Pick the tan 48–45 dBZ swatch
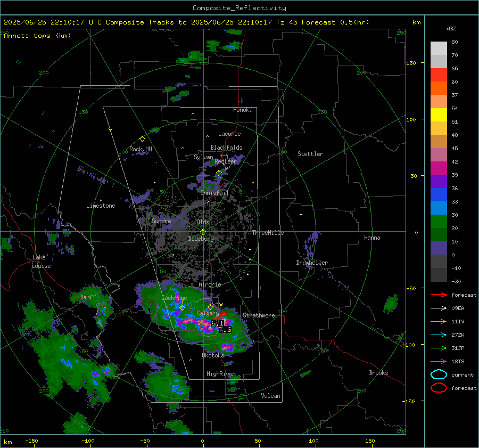479x448 pixels. (439, 142)
